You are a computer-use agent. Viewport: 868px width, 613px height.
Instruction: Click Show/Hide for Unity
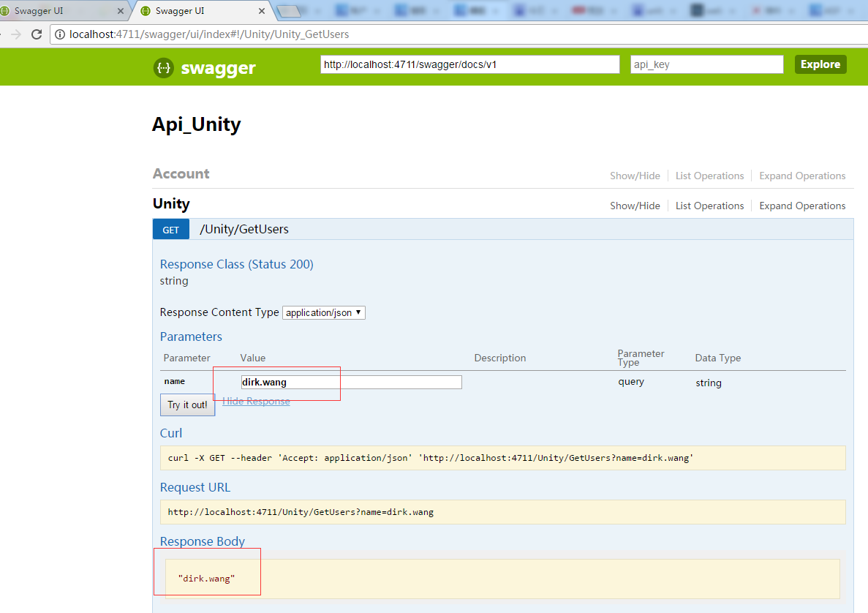pos(635,206)
